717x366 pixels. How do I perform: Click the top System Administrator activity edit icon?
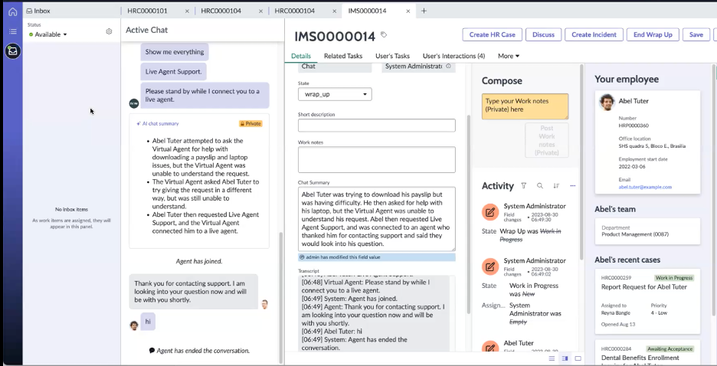(x=490, y=212)
